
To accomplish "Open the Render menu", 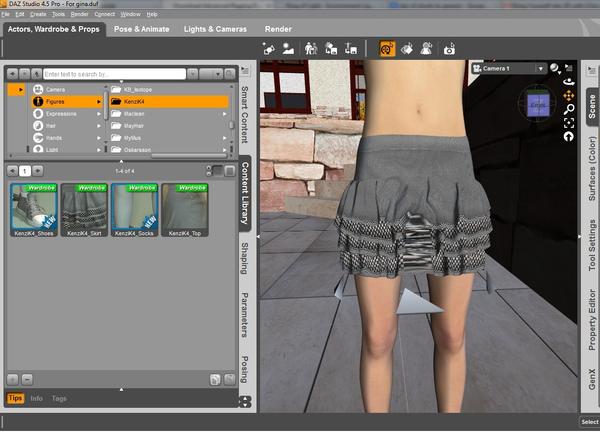I will pos(79,14).
